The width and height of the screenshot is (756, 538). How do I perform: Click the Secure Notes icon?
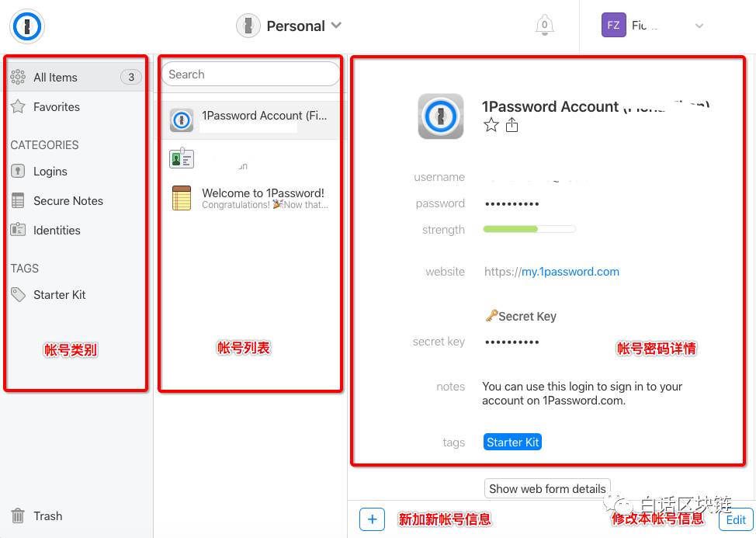click(18, 200)
